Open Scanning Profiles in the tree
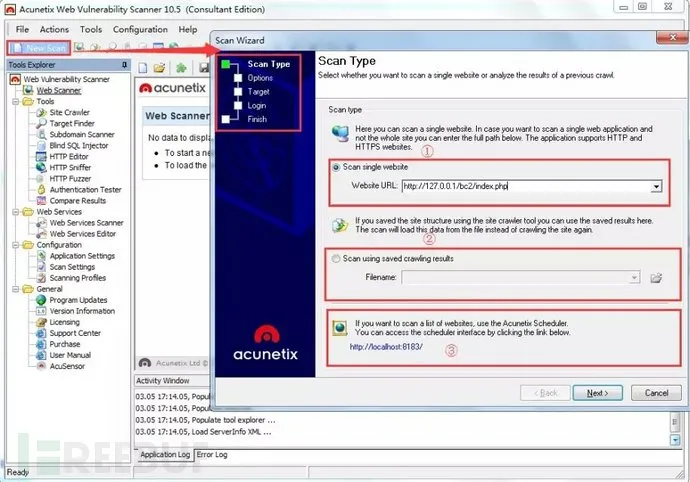Screen dimensions: 690x482 (x=77, y=278)
